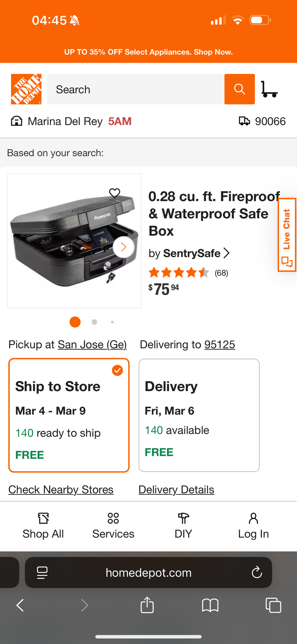Open Live Chat side tab
Screen dimensions: 297x644
pos(287,235)
